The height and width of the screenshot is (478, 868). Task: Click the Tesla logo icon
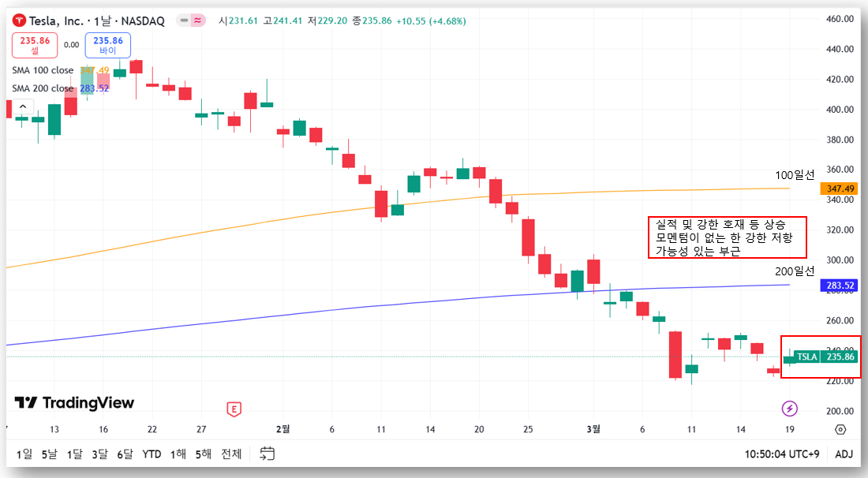pyautogui.click(x=19, y=21)
